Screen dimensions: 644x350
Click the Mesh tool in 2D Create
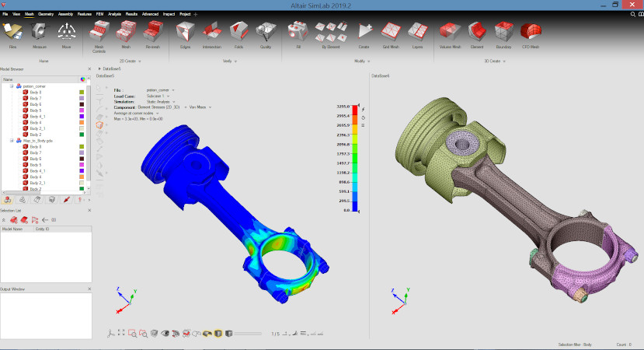click(x=126, y=35)
